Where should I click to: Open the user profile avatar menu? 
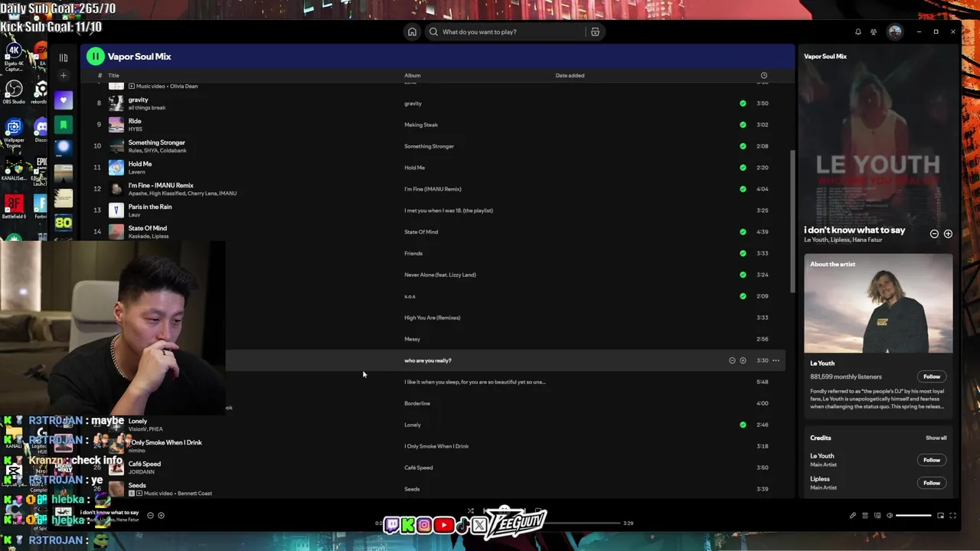click(894, 32)
